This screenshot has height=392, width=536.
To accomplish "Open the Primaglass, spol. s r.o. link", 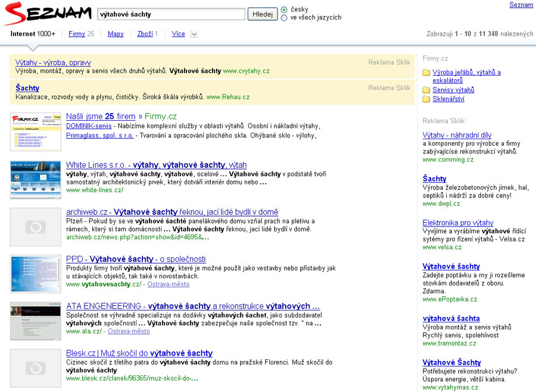I will pos(100,136).
